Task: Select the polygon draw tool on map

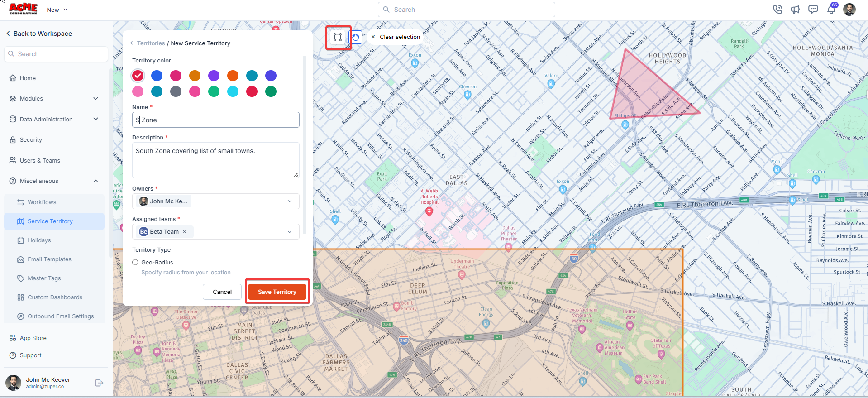Action: [338, 37]
